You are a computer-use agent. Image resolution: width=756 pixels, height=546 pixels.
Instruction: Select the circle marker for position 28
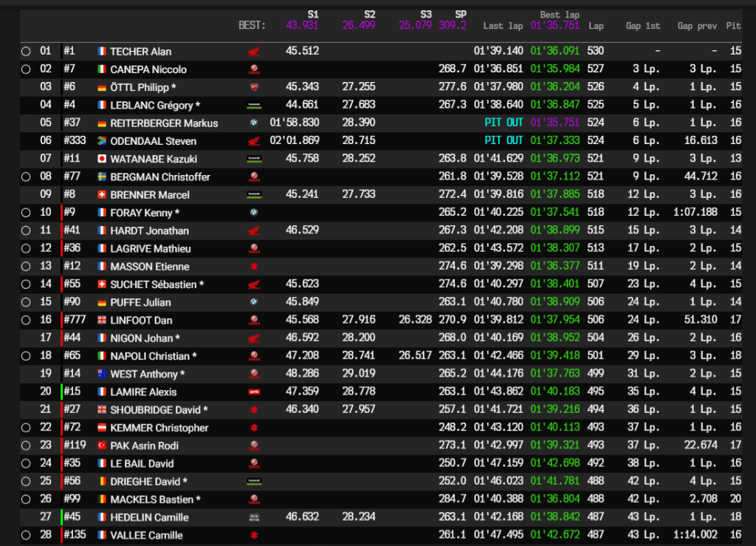[x=26, y=536]
